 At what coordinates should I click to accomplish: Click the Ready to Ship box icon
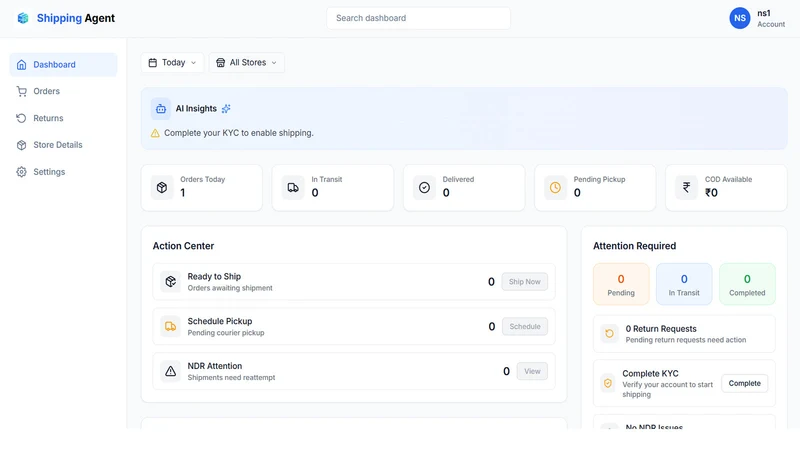(170, 282)
